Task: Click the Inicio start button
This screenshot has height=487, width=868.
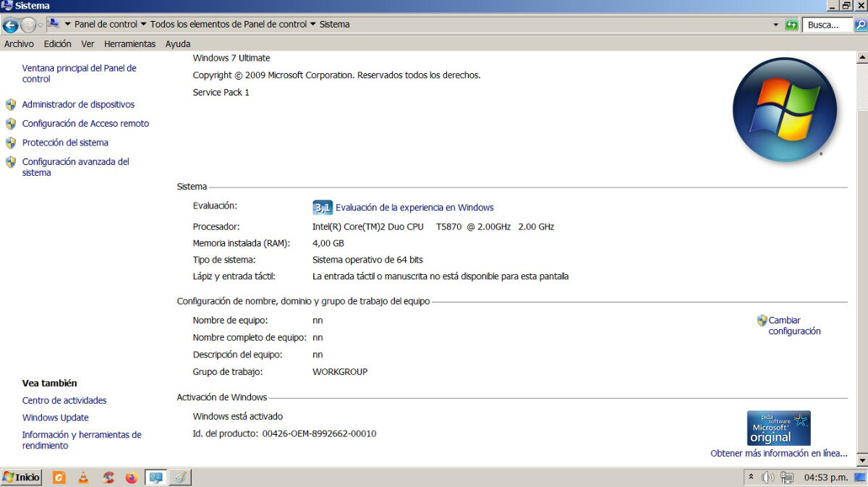Action: [x=22, y=478]
